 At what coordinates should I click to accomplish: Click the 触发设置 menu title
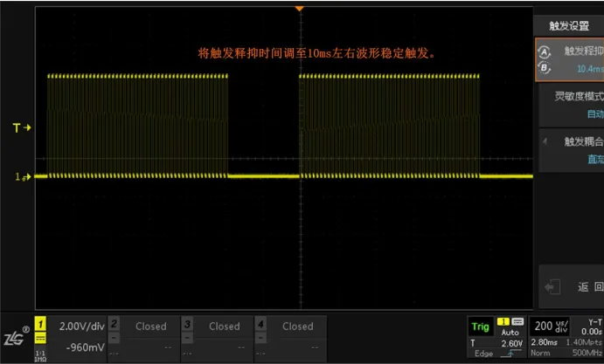coord(569,26)
